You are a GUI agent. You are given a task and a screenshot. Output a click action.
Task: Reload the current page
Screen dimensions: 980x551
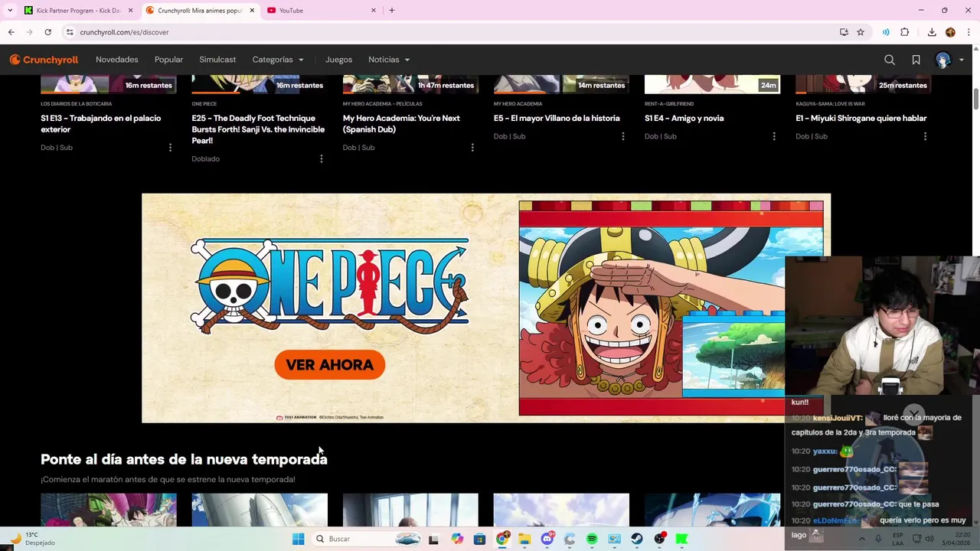47,32
